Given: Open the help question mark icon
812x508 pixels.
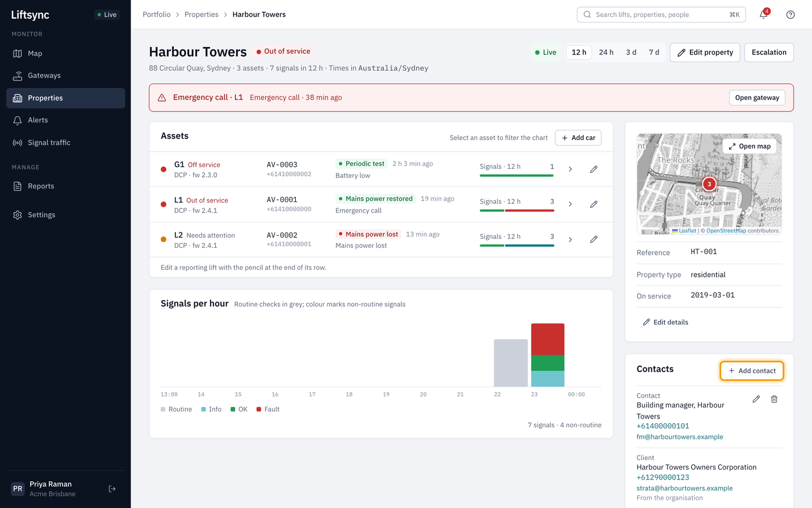Looking at the screenshot, I should [791, 15].
